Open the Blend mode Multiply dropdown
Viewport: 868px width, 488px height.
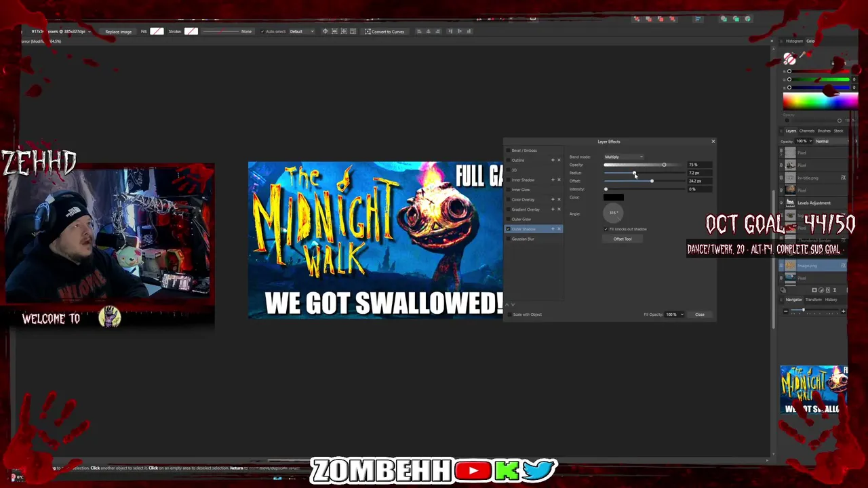tap(624, 157)
